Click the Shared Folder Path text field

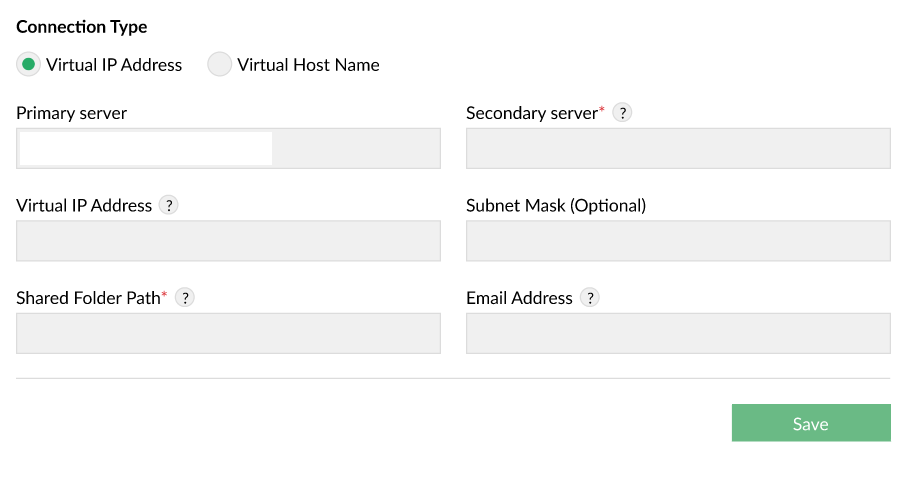click(x=228, y=333)
